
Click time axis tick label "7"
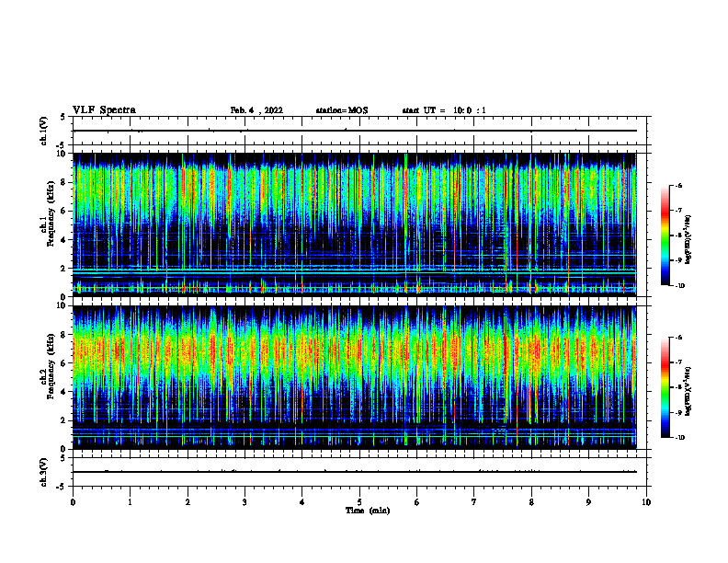click(x=474, y=502)
